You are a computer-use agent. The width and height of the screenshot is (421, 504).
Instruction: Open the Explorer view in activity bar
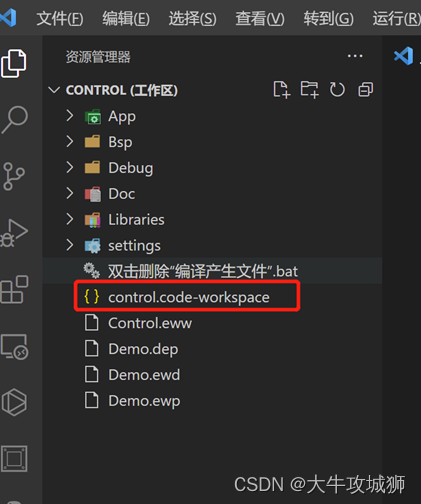click(x=13, y=63)
